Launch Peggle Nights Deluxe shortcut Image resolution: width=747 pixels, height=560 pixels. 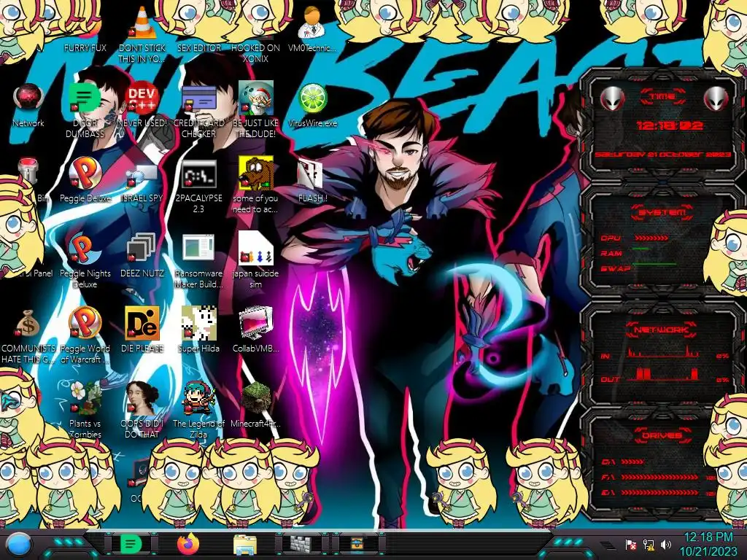85,249
